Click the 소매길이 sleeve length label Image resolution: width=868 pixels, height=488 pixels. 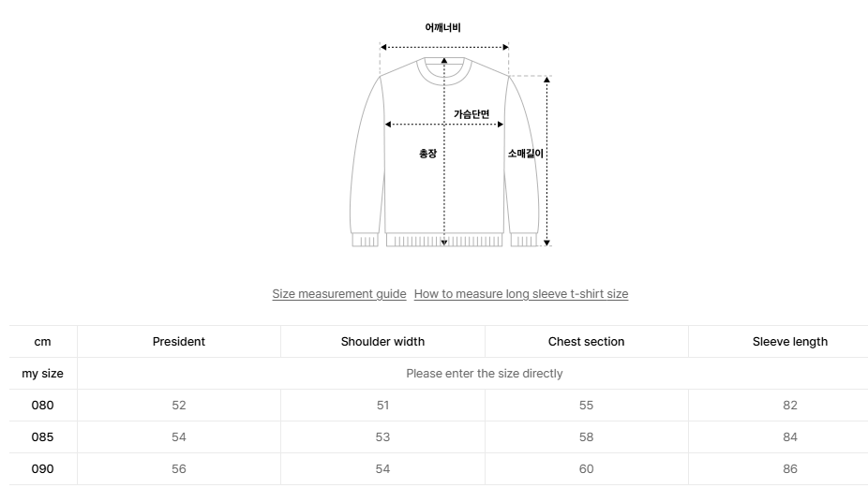tap(525, 154)
